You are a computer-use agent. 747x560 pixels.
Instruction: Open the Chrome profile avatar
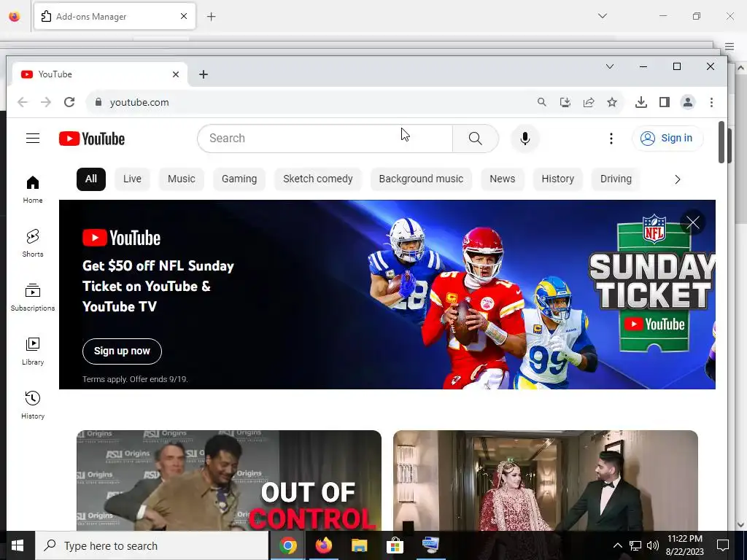(x=688, y=102)
